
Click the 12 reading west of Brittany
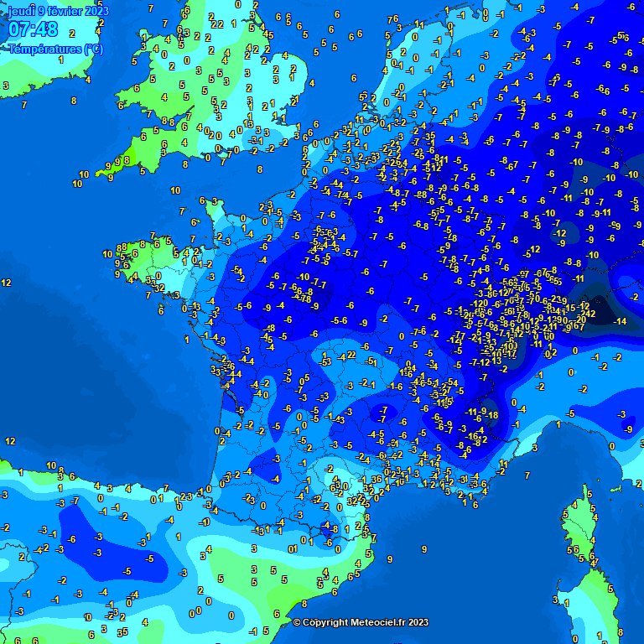pyautogui.click(x=7, y=283)
